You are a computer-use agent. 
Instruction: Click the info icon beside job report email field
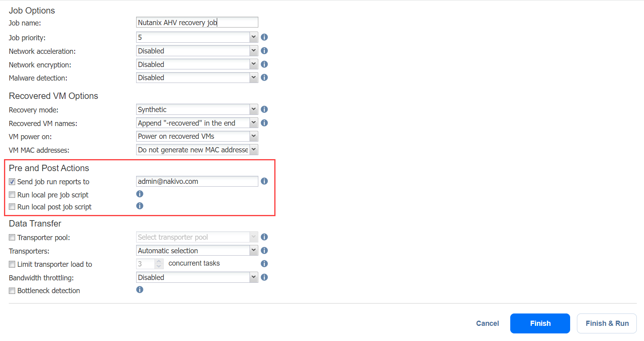264,181
